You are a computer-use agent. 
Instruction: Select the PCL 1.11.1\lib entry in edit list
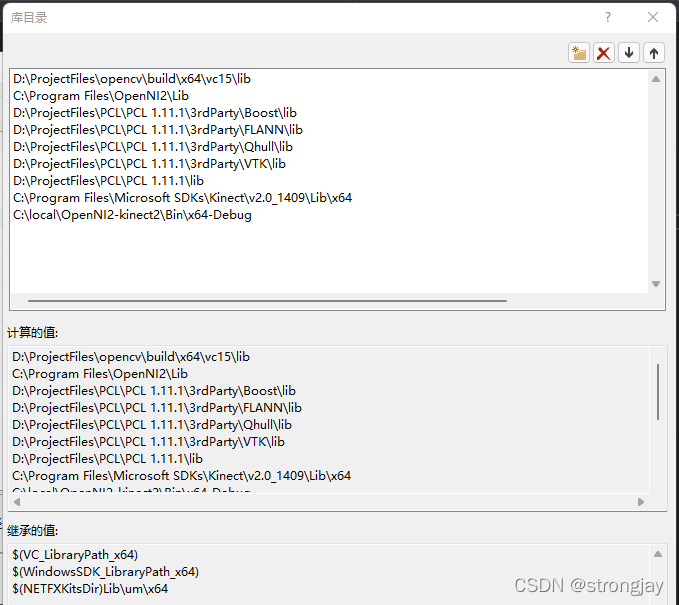point(108,181)
